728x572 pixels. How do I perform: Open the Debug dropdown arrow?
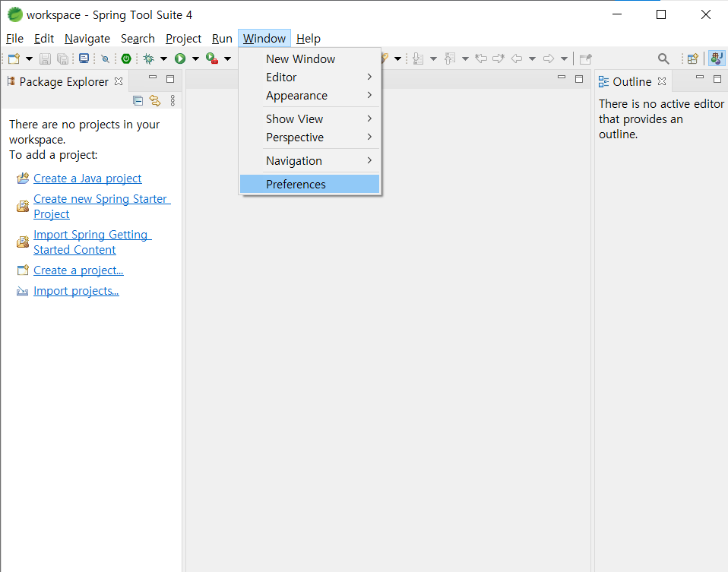(163, 58)
